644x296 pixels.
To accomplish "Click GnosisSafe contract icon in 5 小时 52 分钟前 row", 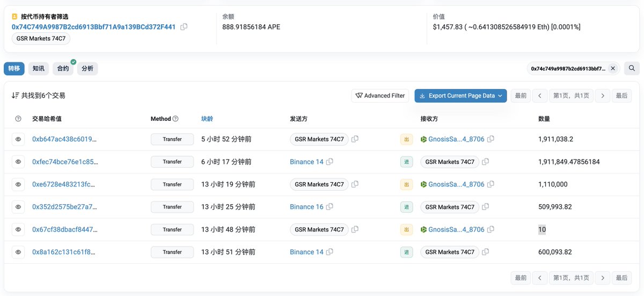I will tap(423, 139).
